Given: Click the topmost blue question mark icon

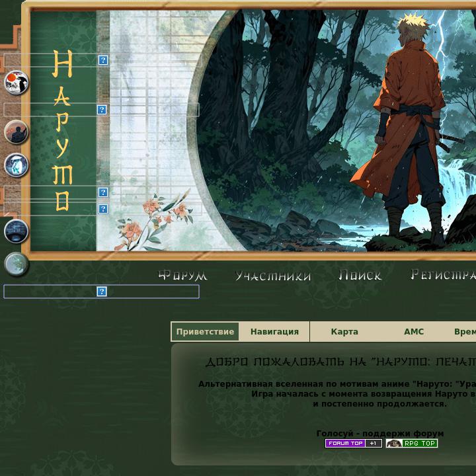Looking at the screenshot, I should coord(103,60).
